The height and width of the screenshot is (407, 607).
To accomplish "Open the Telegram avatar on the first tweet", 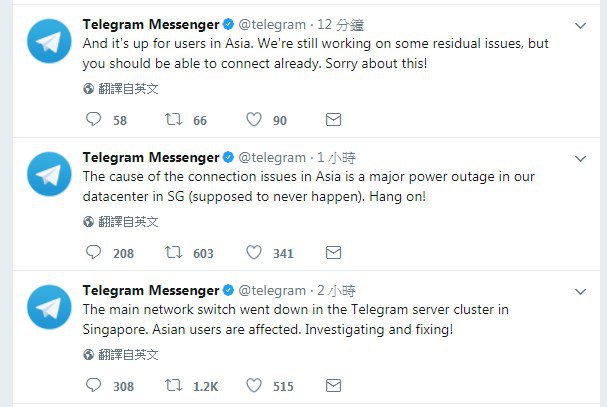I will click(x=49, y=41).
